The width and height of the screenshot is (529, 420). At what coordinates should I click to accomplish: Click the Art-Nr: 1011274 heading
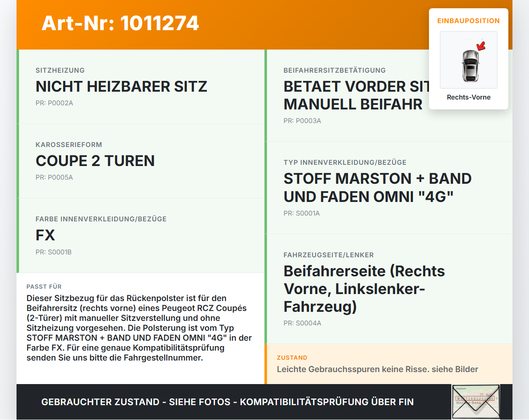[120, 23]
